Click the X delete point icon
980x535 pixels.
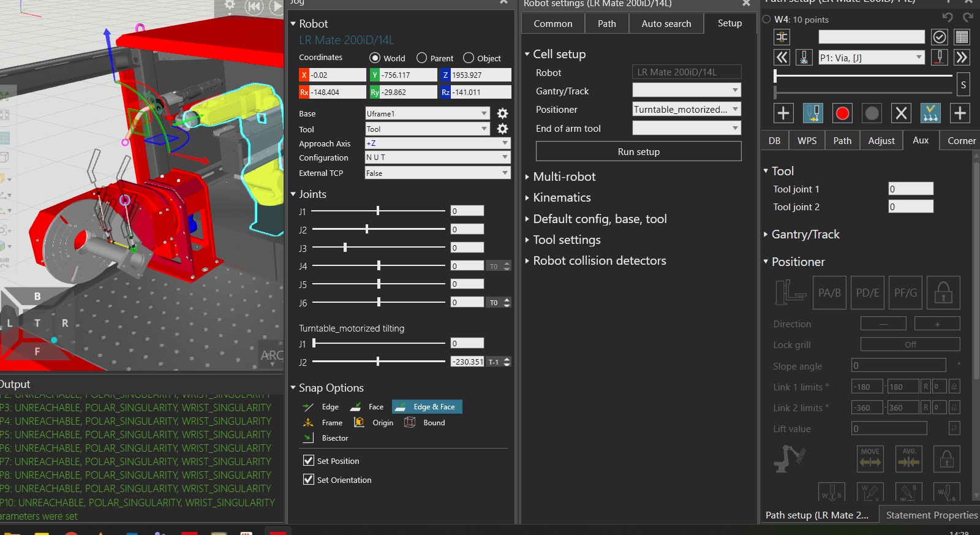pos(901,113)
